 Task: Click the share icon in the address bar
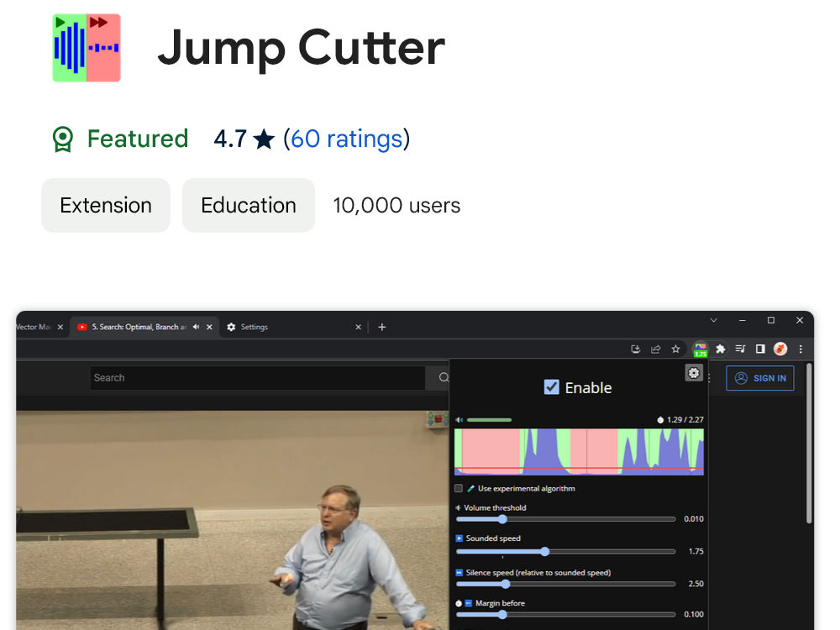point(656,349)
